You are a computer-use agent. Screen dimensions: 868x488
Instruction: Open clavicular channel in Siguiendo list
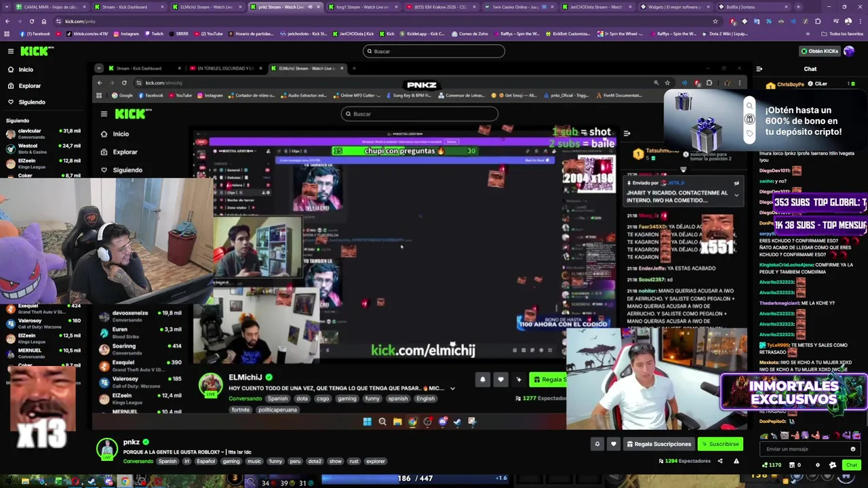(42, 134)
